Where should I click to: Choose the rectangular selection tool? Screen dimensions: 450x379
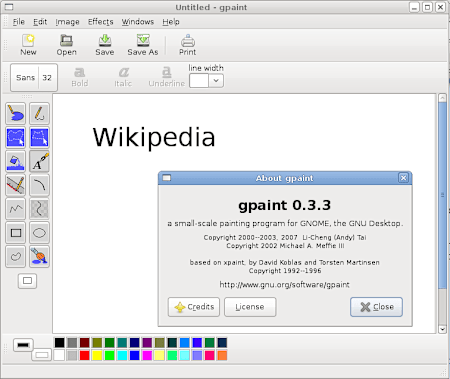point(39,138)
